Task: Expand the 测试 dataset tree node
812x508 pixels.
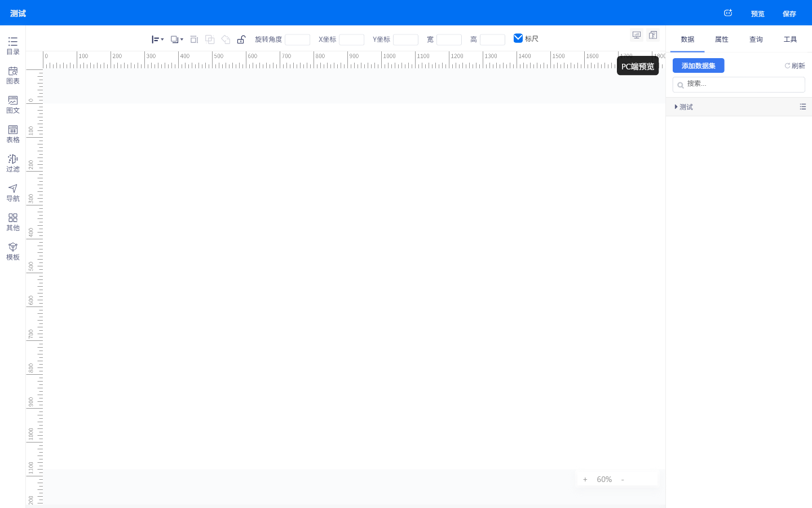Action: [676, 107]
